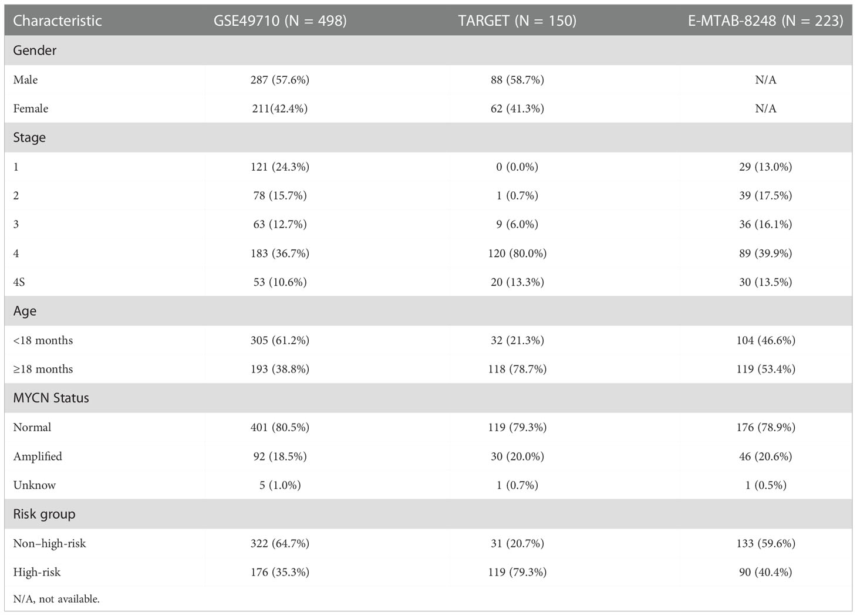Click the Characteristic column header

57,21
